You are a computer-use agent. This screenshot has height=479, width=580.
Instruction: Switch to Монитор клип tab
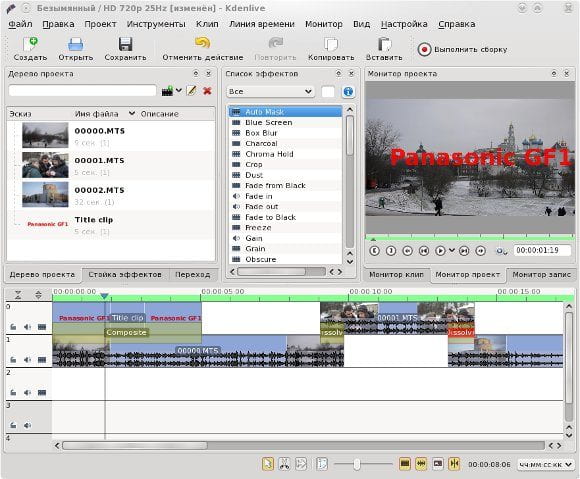pyautogui.click(x=396, y=274)
